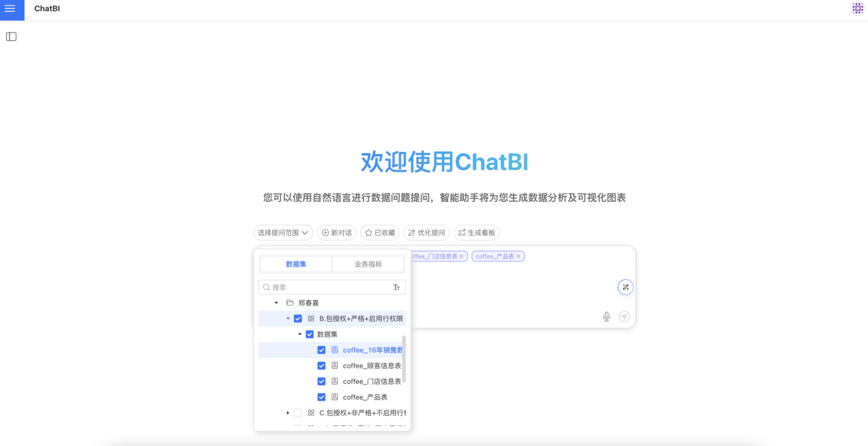
Task: Uncheck the coffee_产品表 checkbox
Action: click(321, 397)
